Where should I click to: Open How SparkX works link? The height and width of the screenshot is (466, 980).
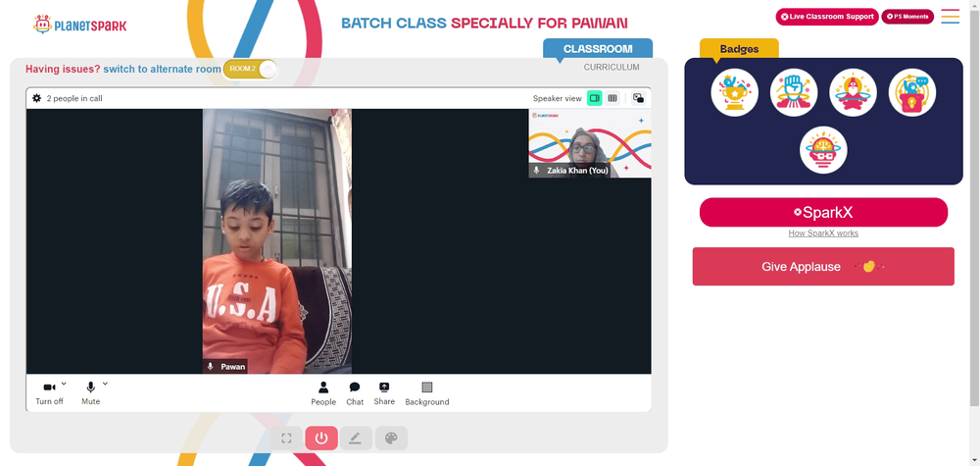coord(823,233)
